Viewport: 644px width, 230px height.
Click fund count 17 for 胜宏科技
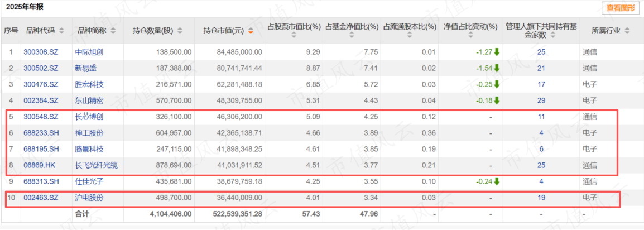coord(541,85)
